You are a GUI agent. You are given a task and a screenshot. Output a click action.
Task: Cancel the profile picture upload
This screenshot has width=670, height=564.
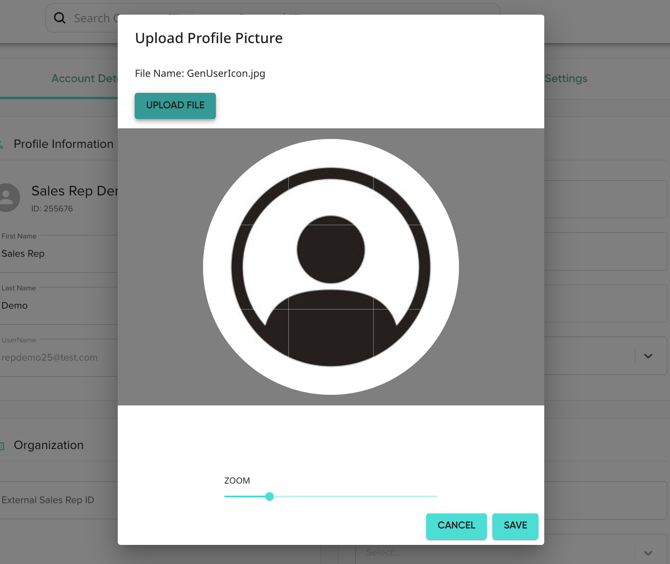456,526
